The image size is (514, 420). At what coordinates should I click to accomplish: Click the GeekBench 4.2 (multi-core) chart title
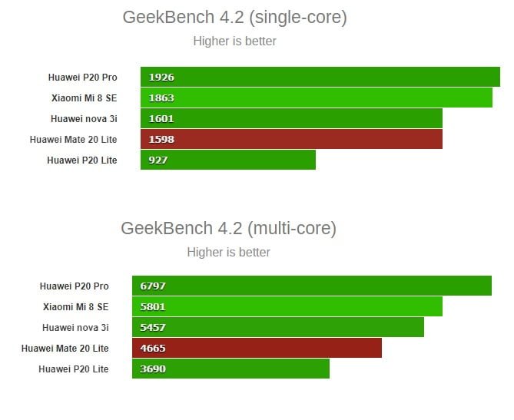click(x=228, y=228)
